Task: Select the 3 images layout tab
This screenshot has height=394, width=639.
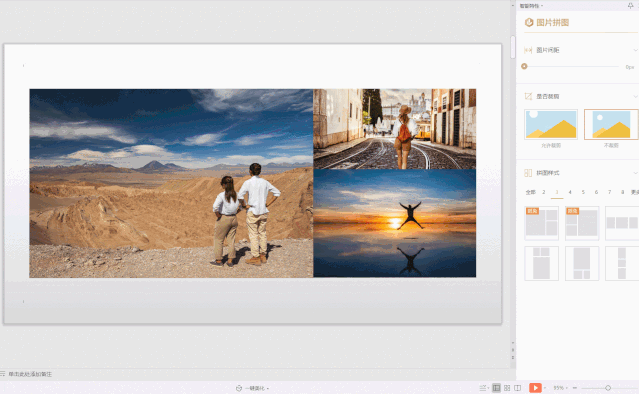Action: point(557,192)
